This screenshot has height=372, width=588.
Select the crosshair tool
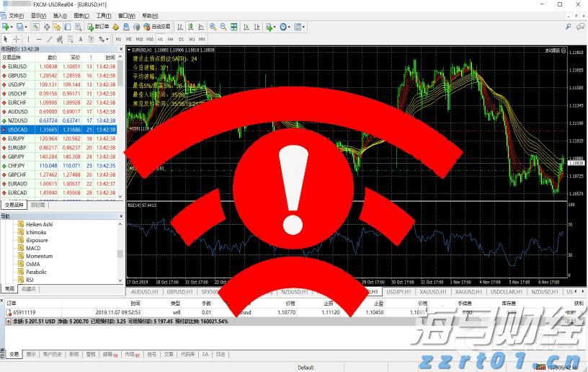pyautogui.click(x=17, y=39)
